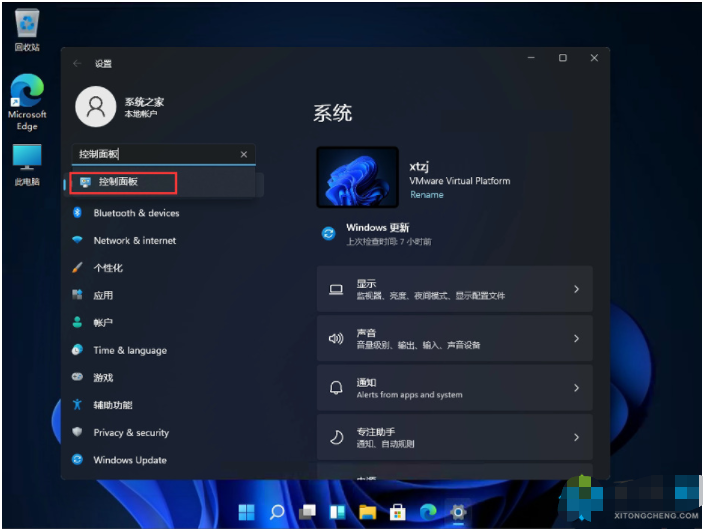Open 个性化 personalization settings

pyautogui.click(x=108, y=268)
